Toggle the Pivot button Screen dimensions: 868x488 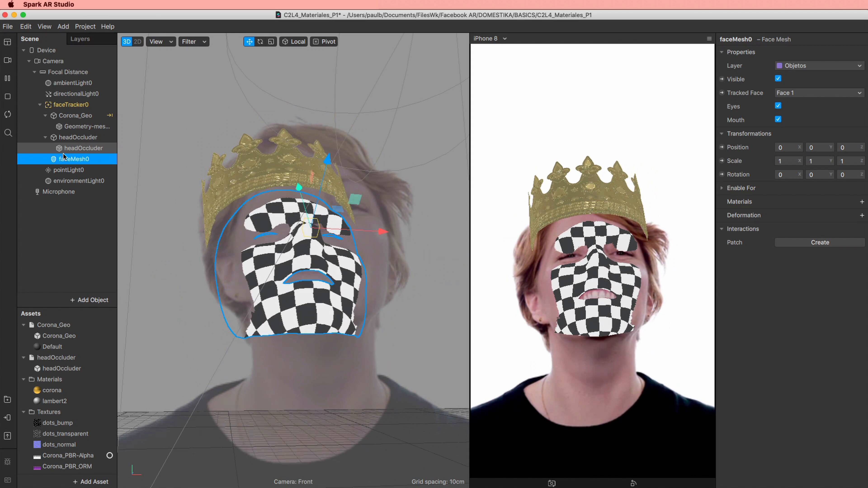[x=324, y=41]
